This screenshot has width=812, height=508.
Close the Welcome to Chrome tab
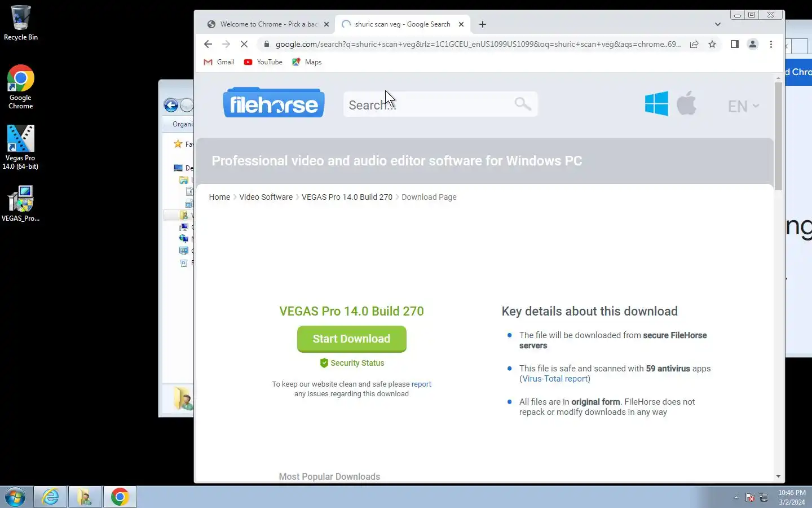pyautogui.click(x=326, y=24)
